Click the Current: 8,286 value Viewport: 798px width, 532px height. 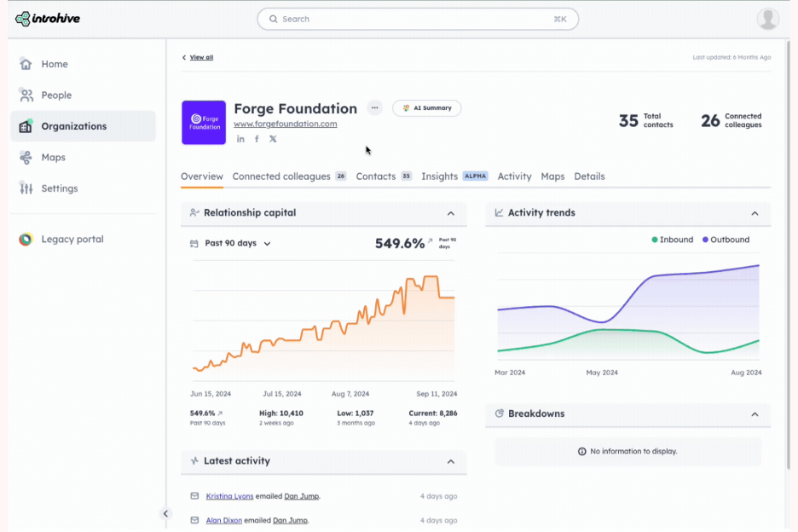coord(432,413)
